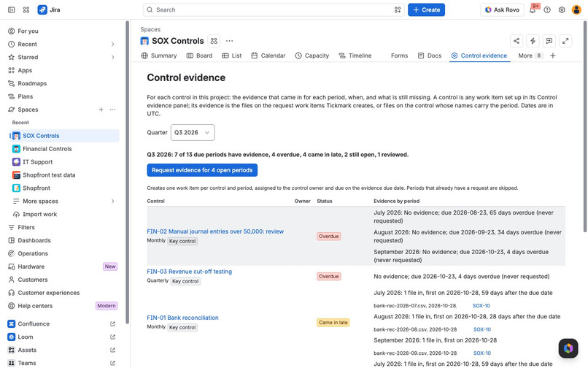Viewport: 588px width, 368px height.
Task: Click the Create button
Action: point(426,9)
